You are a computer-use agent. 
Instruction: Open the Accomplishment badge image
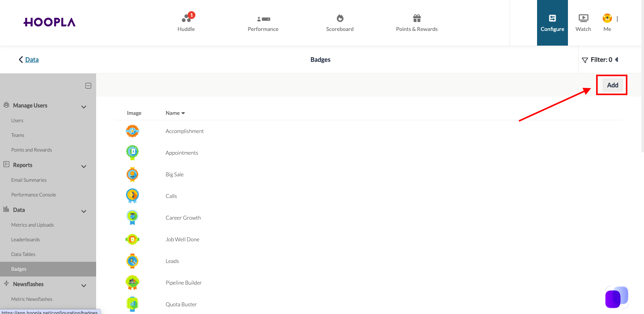(x=132, y=131)
